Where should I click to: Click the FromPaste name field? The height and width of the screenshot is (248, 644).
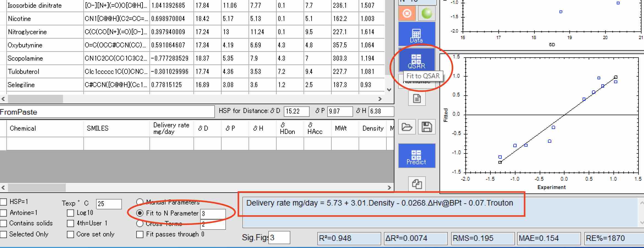click(107, 112)
